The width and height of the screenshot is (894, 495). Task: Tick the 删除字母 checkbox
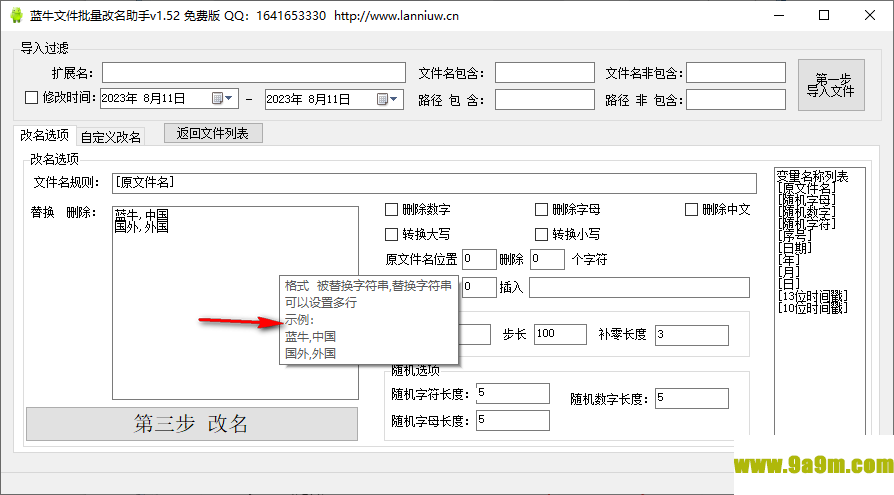click(541, 209)
